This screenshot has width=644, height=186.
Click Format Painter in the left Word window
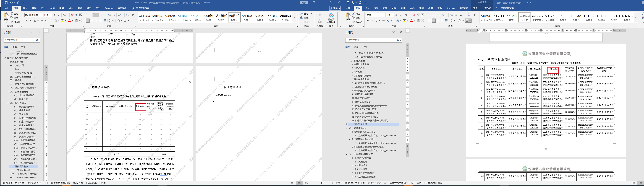click(16, 22)
